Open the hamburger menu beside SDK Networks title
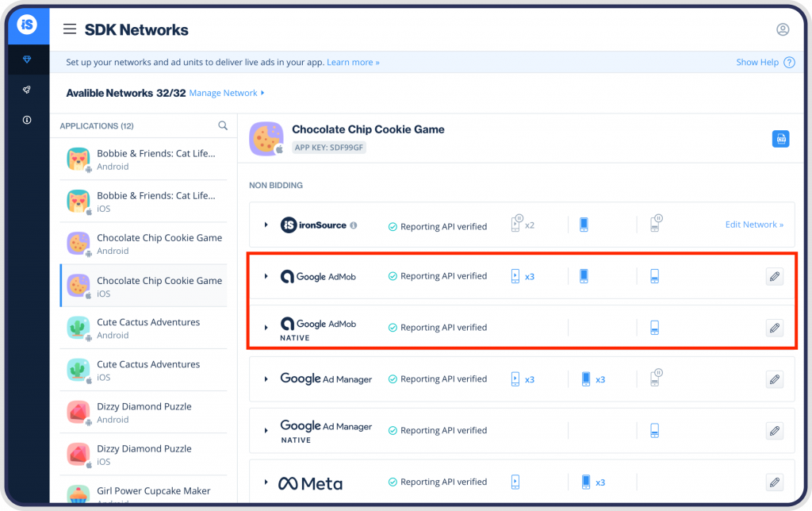812x511 pixels. (70, 29)
